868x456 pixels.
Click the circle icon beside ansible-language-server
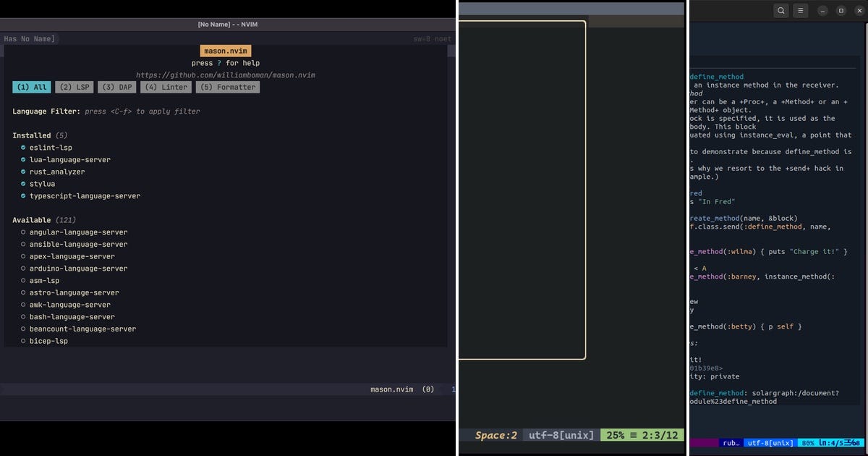pos(23,244)
